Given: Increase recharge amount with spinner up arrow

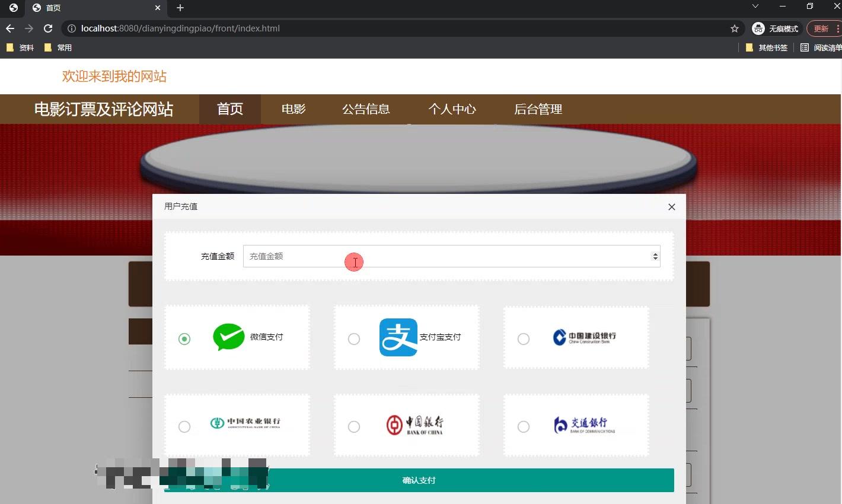Looking at the screenshot, I should [655, 254].
